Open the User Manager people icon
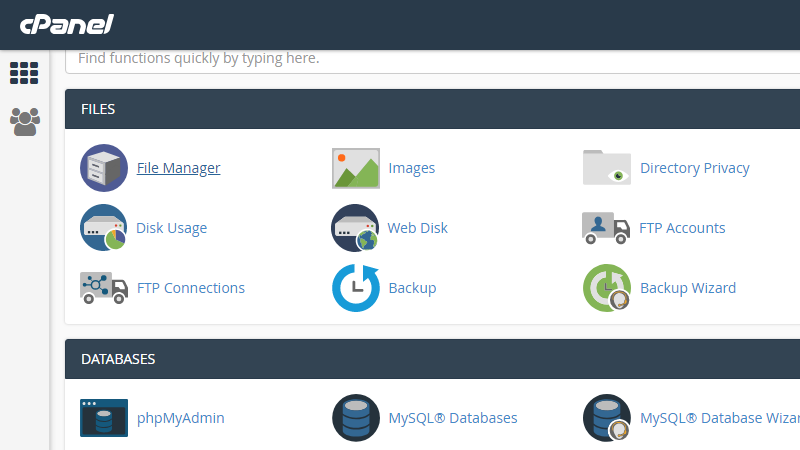 (x=24, y=121)
